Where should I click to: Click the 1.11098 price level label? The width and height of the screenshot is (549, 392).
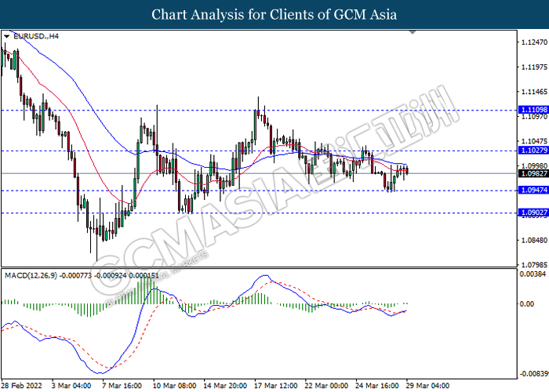(x=534, y=110)
